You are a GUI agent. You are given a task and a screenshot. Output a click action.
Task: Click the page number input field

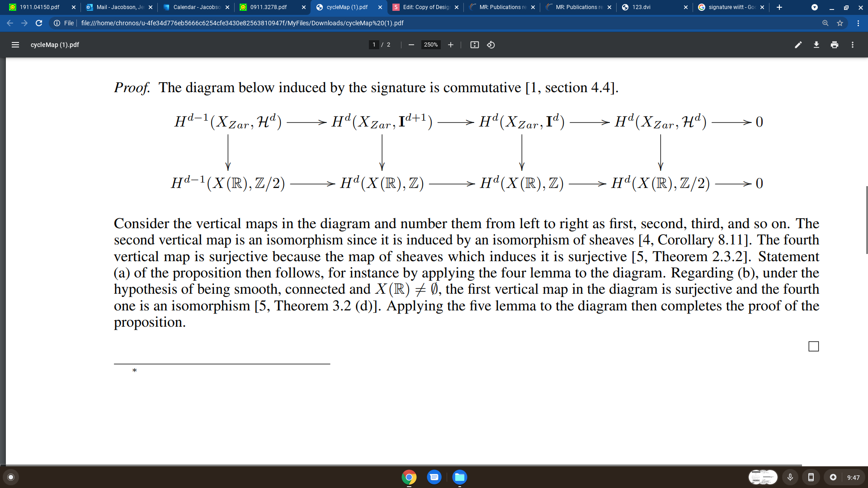(374, 45)
